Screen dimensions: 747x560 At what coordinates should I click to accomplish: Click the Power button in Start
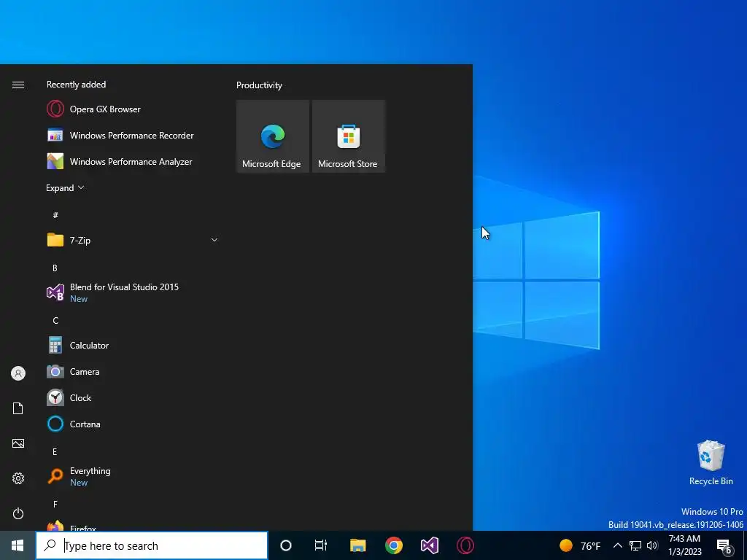tap(18, 513)
